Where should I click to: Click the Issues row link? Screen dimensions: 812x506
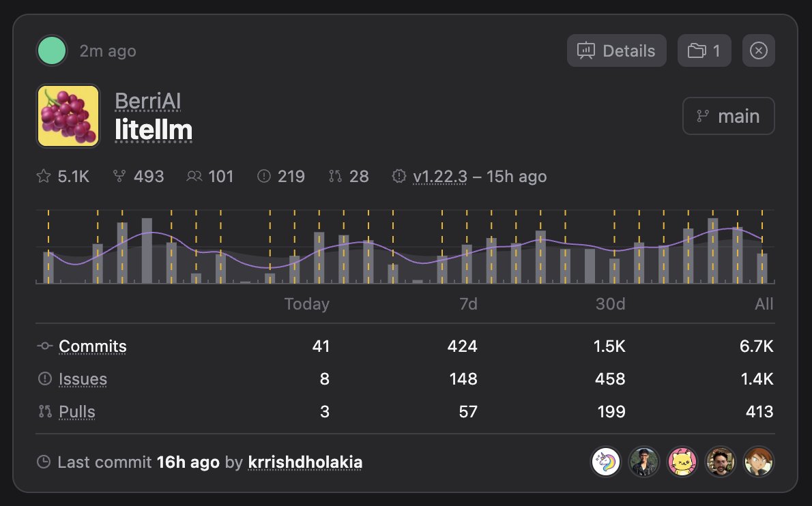pos(83,379)
